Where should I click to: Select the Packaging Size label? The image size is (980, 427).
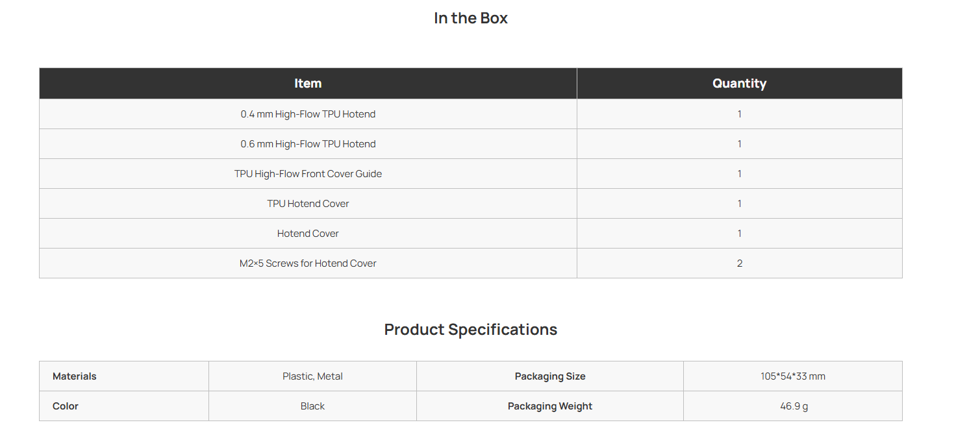(x=550, y=376)
